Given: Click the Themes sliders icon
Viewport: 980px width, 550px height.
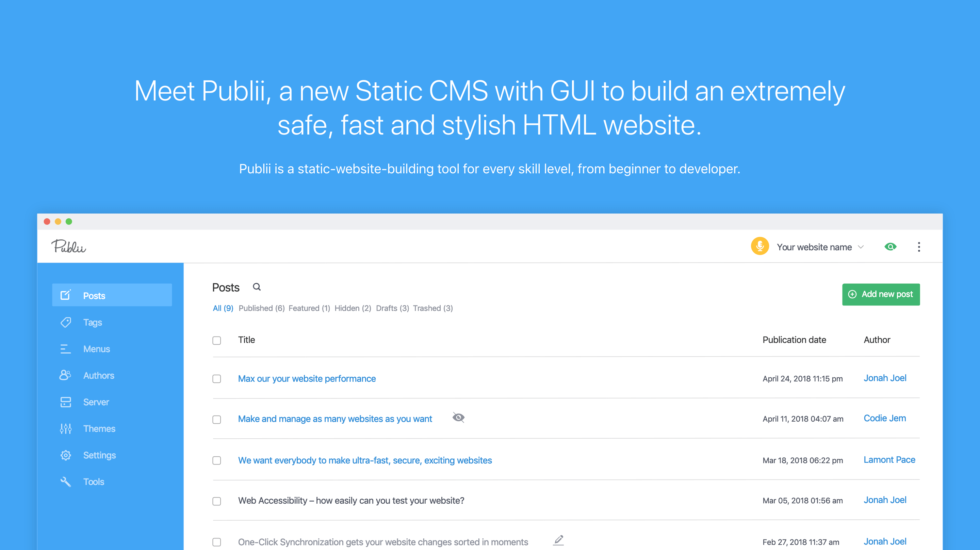Looking at the screenshot, I should [65, 428].
